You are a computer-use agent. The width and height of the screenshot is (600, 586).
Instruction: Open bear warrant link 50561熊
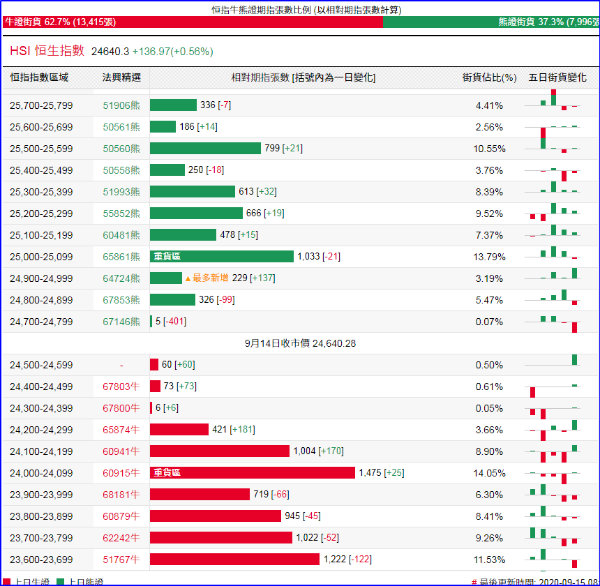coord(121,127)
